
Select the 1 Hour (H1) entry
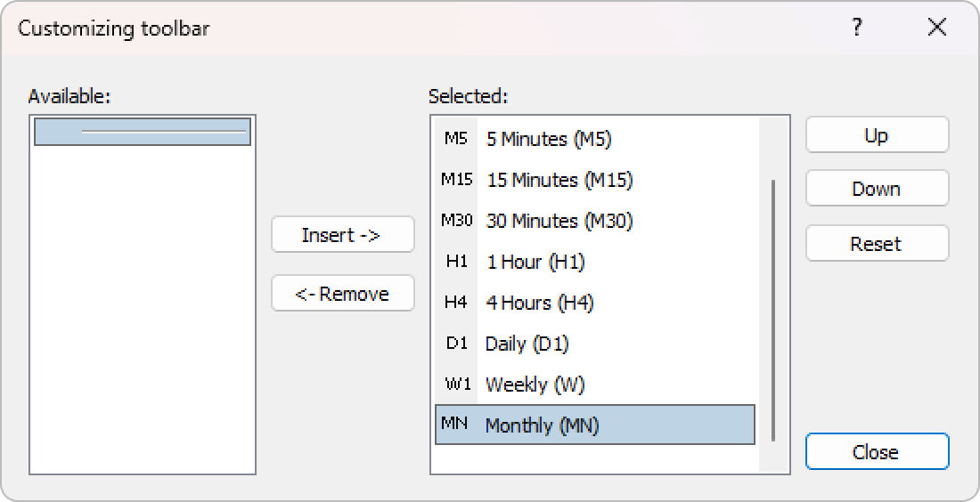(595, 261)
